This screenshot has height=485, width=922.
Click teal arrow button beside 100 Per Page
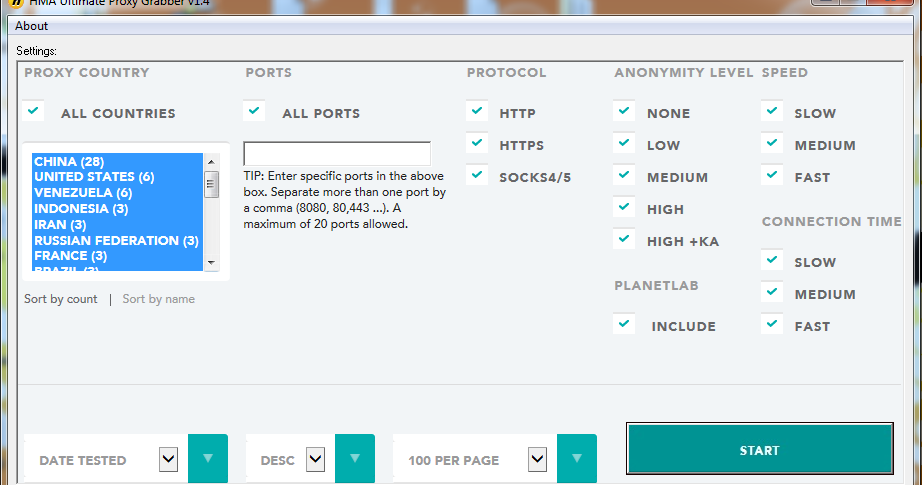pos(577,459)
